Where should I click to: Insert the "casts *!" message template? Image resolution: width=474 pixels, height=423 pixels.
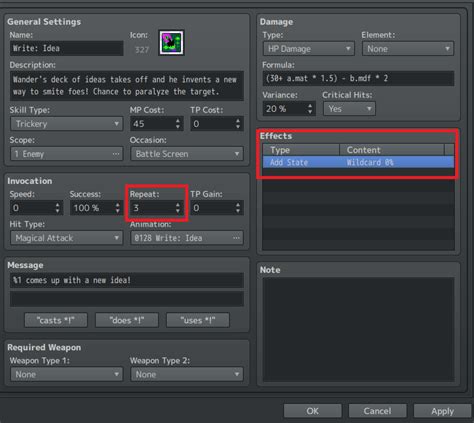56,320
